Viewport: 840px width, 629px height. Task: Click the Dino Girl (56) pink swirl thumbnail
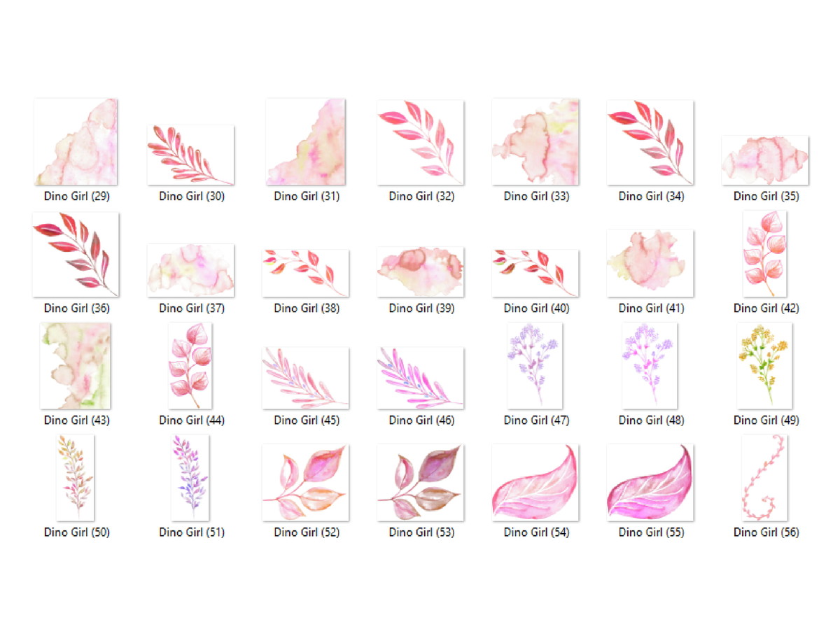(x=765, y=478)
